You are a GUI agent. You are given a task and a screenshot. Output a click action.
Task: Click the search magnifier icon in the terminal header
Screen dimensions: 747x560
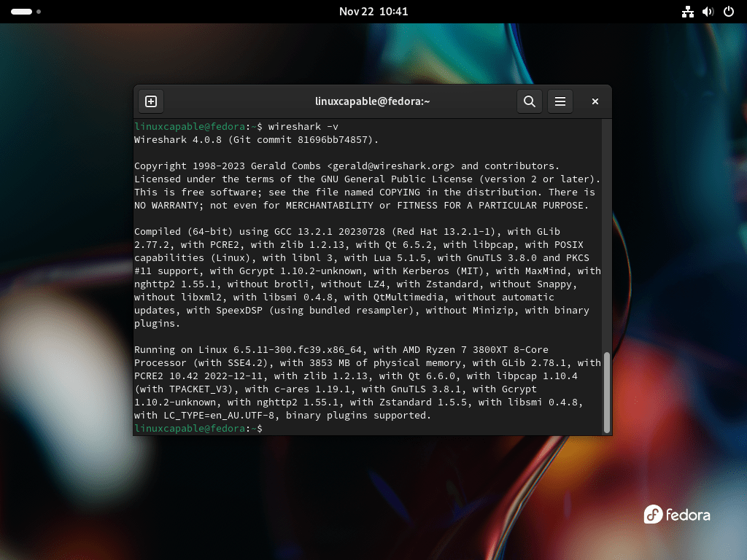[x=530, y=101]
